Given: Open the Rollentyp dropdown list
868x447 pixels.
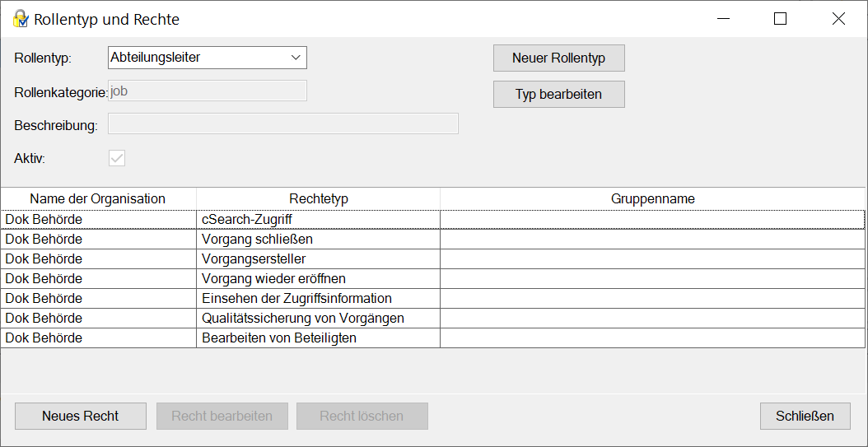Looking at the screenshot, I should tap(296, 58).
